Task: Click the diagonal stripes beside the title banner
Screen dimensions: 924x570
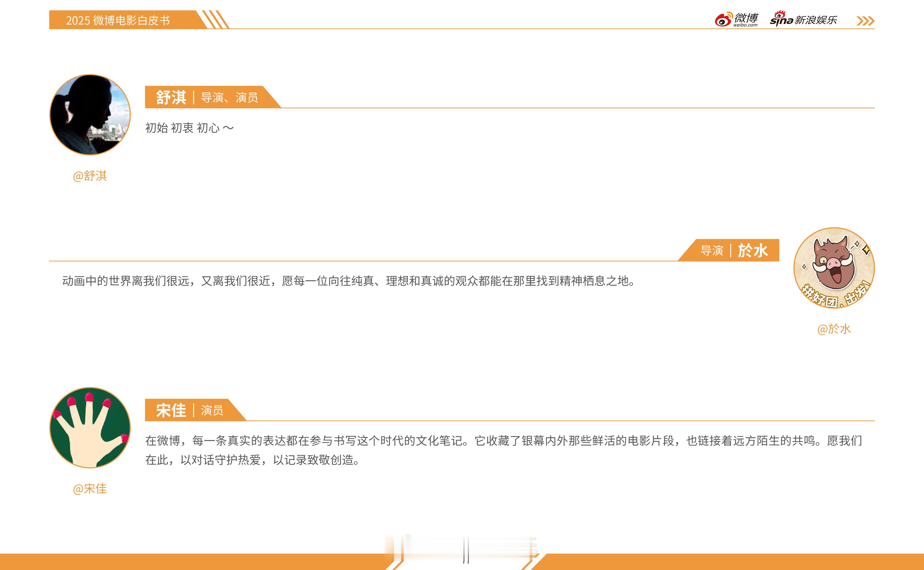Action: coord(216,20)
